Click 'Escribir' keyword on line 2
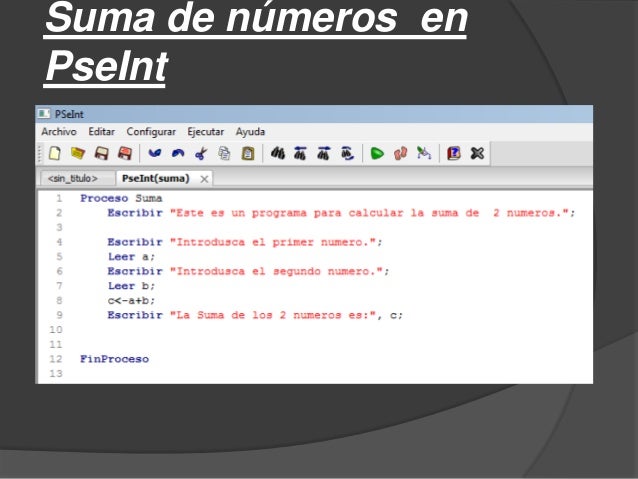This screenshot has width=638, height=479. (135, 213)
